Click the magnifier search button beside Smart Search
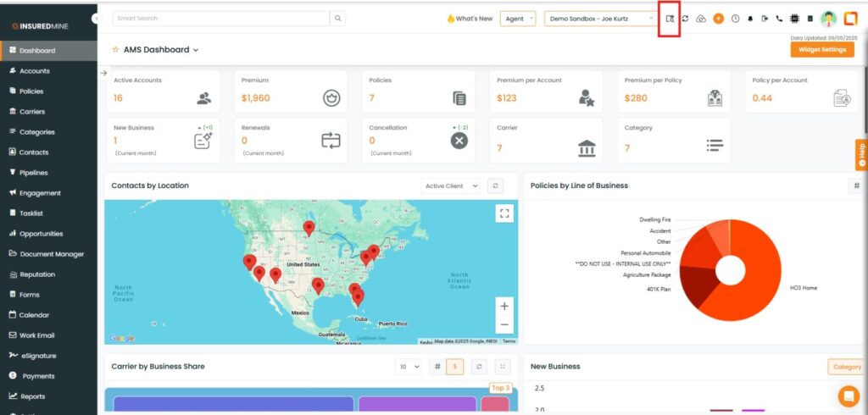868x415 pixels. click(x=337, y=19)
